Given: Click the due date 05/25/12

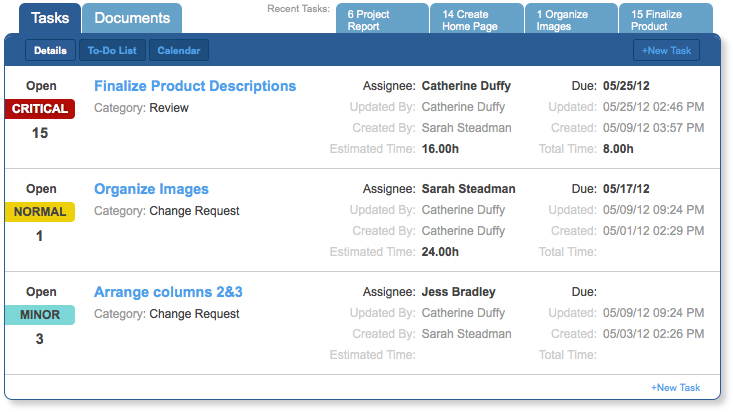Looking at the screenshot, I should point(626,86).
